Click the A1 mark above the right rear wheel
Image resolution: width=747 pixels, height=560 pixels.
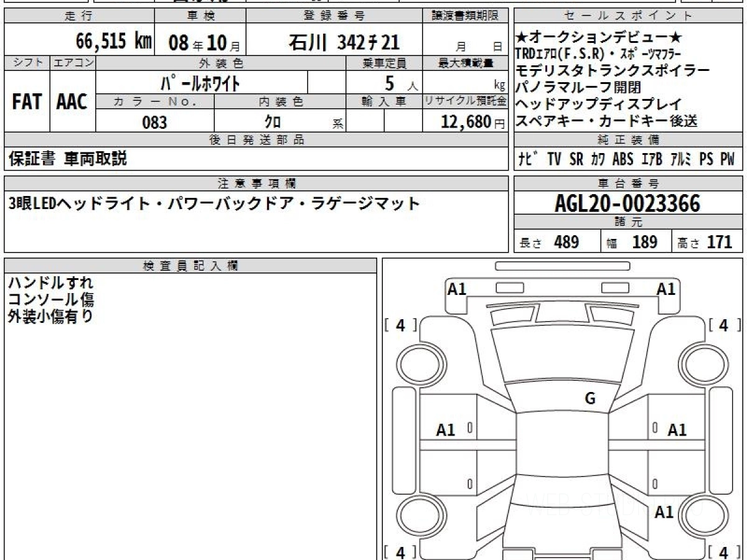tap(665, 512)
